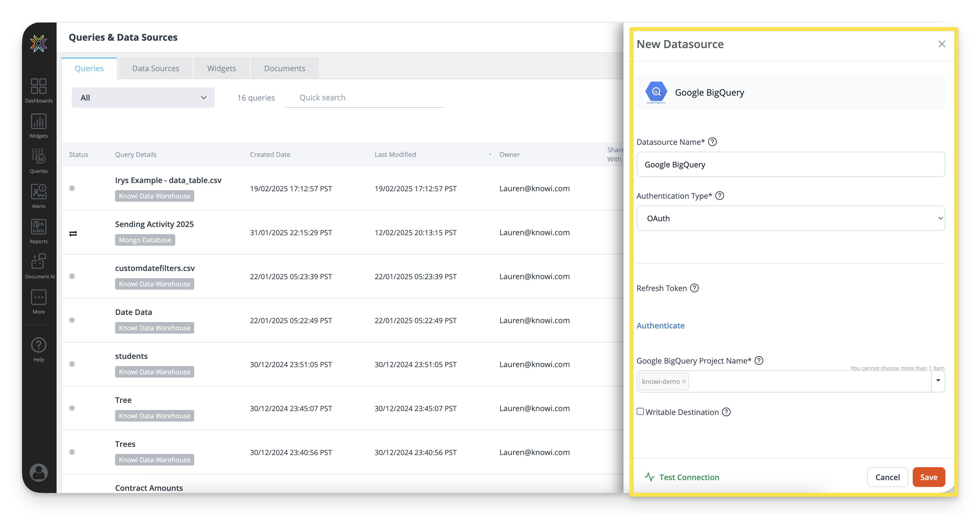
Task: Open Dashboards from the sidebar
Action: (x=38, y=91)
